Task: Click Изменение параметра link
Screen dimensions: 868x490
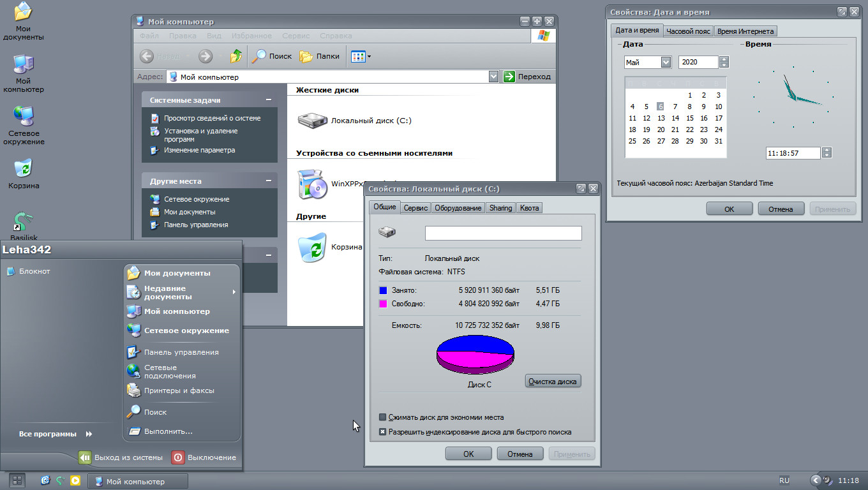Action: coord(199,150)
